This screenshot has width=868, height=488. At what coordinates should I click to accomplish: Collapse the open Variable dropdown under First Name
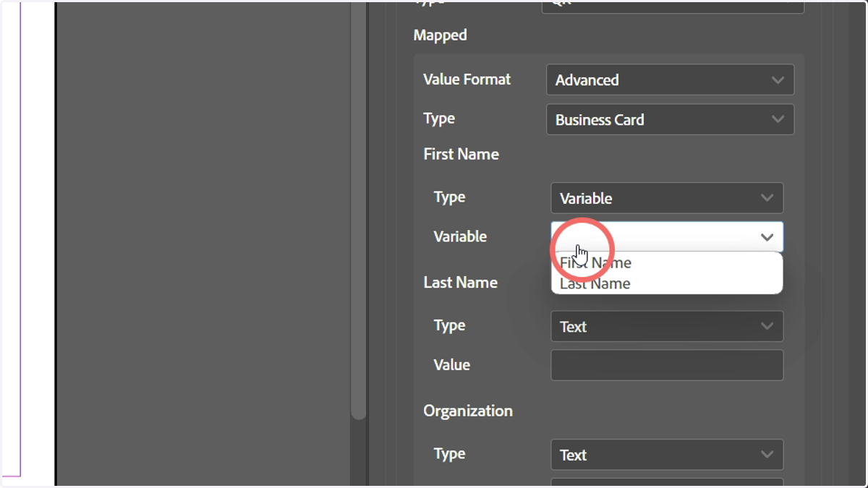[x=667, y=237]
